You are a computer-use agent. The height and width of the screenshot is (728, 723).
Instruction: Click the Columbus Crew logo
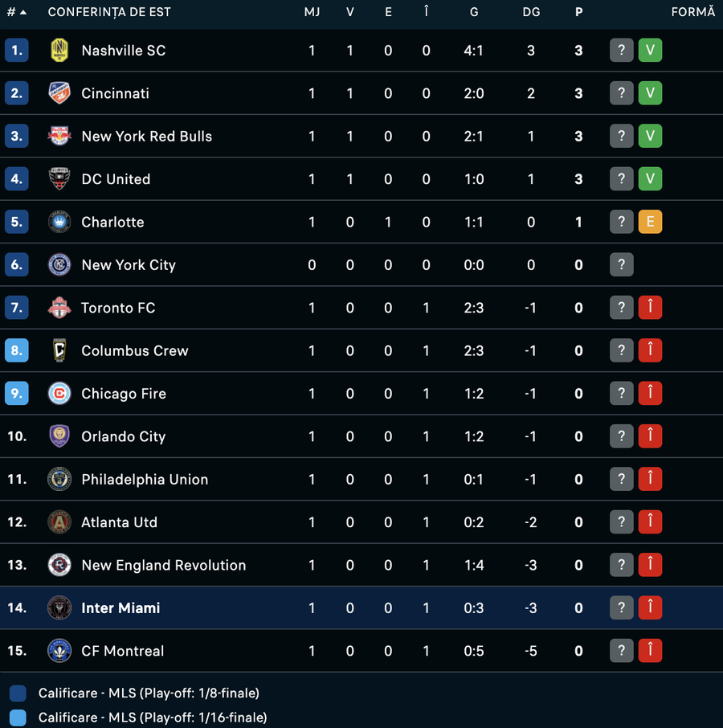(x=59, y=350)
